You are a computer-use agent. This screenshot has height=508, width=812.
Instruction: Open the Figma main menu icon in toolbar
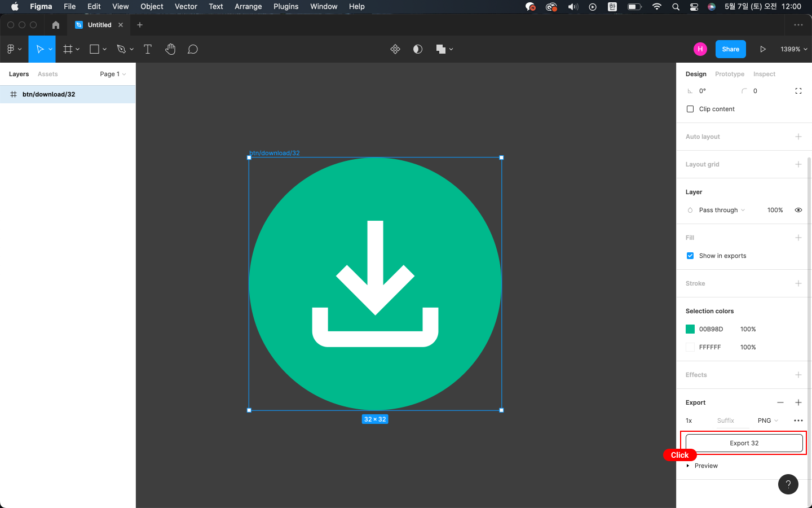(x=11, y=49)
